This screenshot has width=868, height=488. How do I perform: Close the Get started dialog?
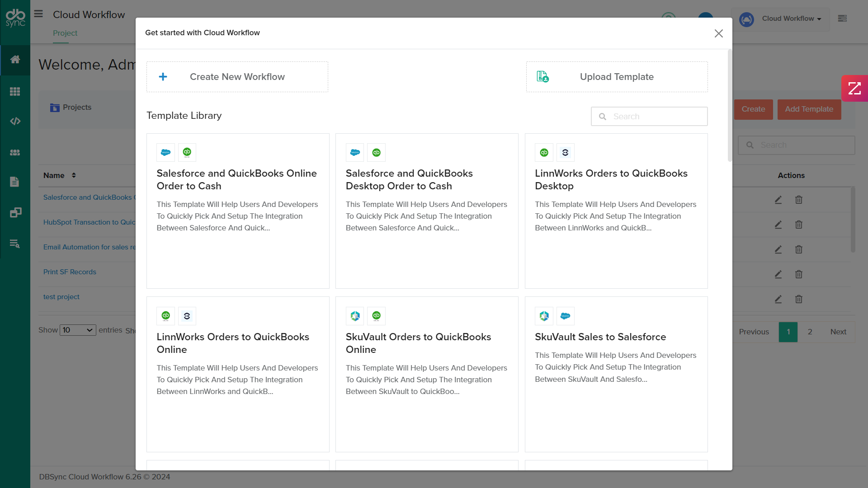click(x=719, y=33)
